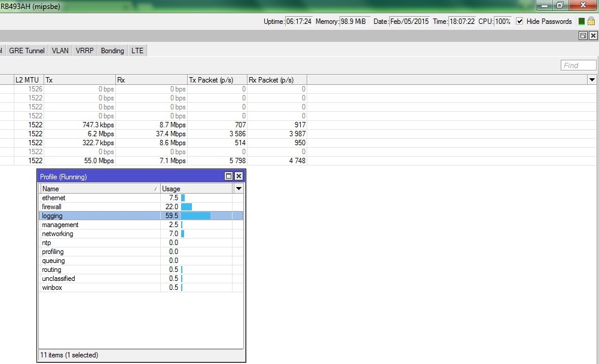Click the Time value 18:07:22
Viewport: 599px width, 364px height.
tap(462, 22)
